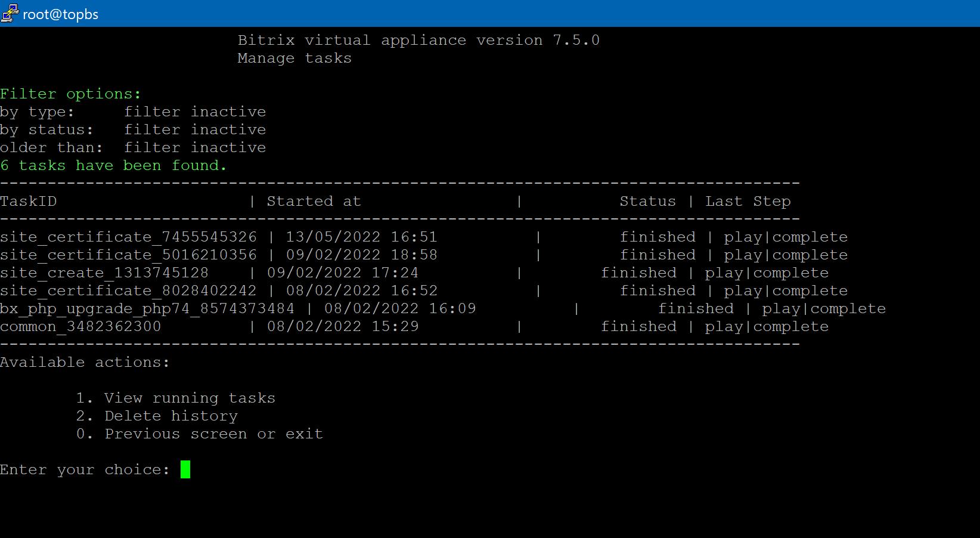Toggle the older than filter option
The image size is (980, 538).
[x=133, y=147]
